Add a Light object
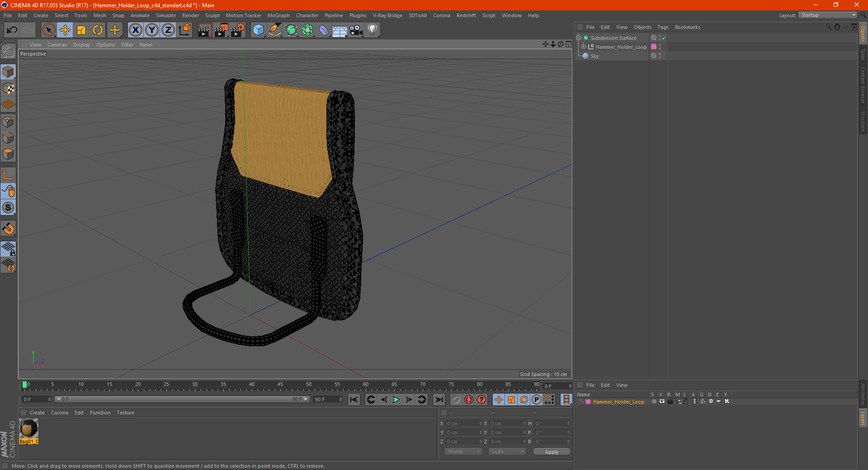The width and height of the screenshot is (868, 470). click(x=373, y=30)
